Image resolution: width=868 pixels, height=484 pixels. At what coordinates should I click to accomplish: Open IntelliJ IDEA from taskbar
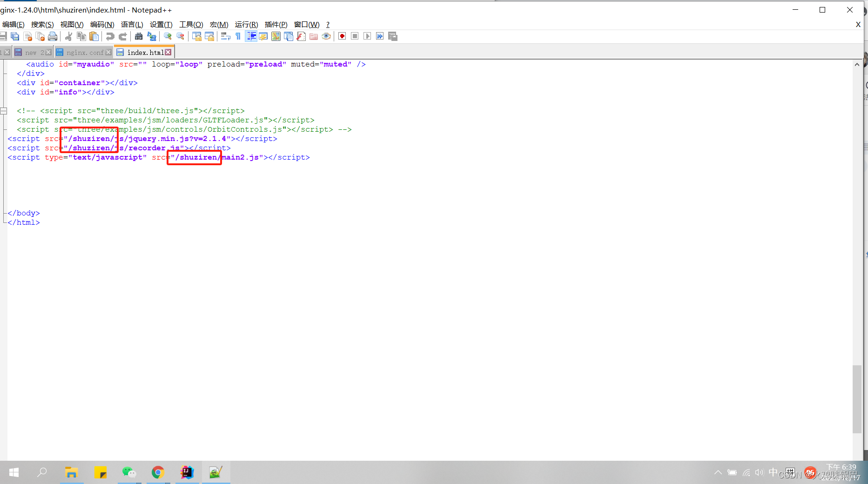187,472
